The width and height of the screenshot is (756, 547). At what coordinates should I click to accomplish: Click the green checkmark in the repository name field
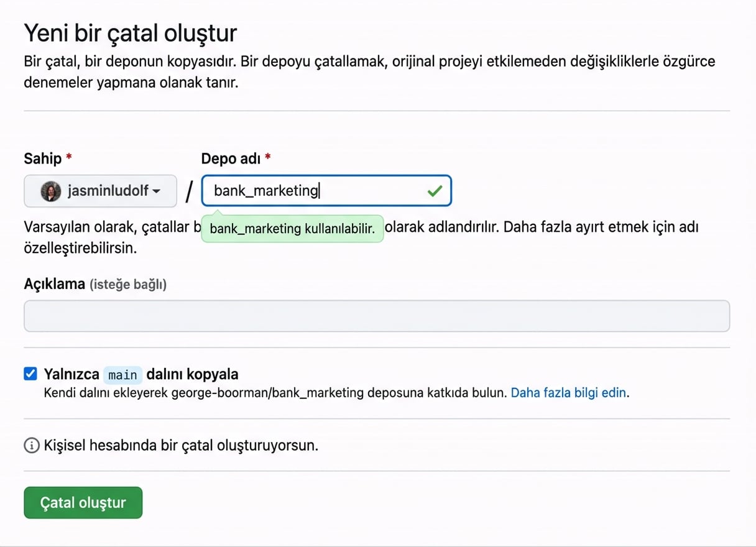435,191
